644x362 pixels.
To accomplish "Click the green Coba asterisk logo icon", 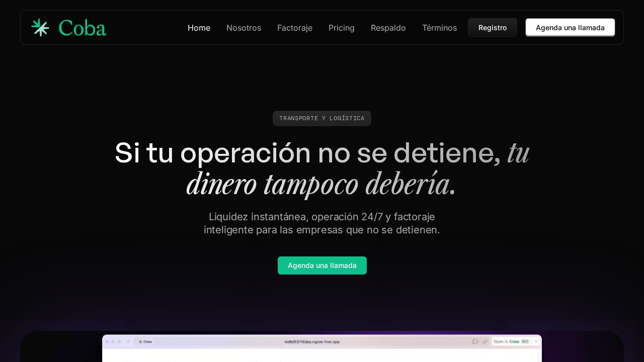I will tap(40, 27).
